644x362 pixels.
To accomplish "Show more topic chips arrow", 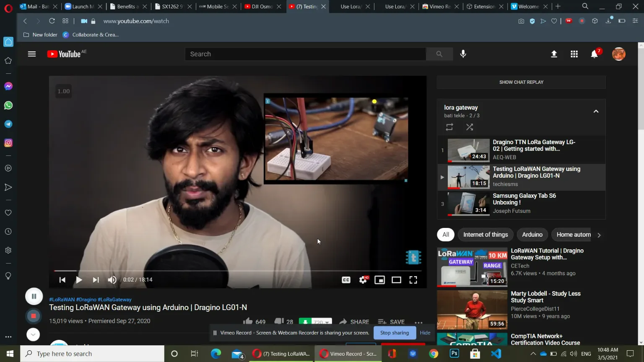I will click(599, 235).
